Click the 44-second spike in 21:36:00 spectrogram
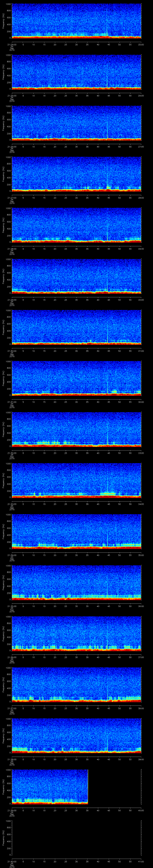 (x=107, y=633)
